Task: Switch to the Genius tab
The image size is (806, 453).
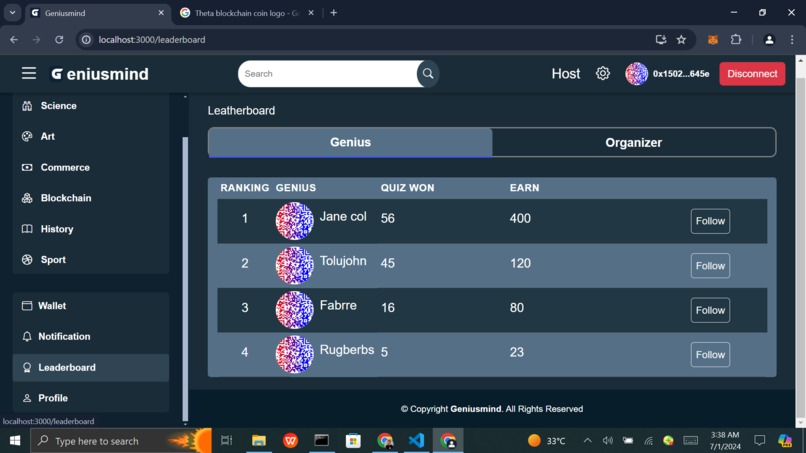Action: tap(350, 142)
